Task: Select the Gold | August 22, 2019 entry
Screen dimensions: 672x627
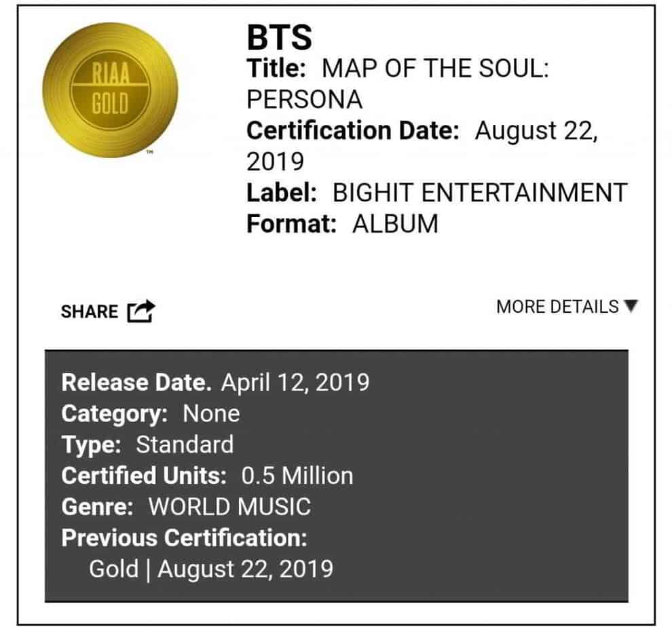Action: [x=211, y=569]
